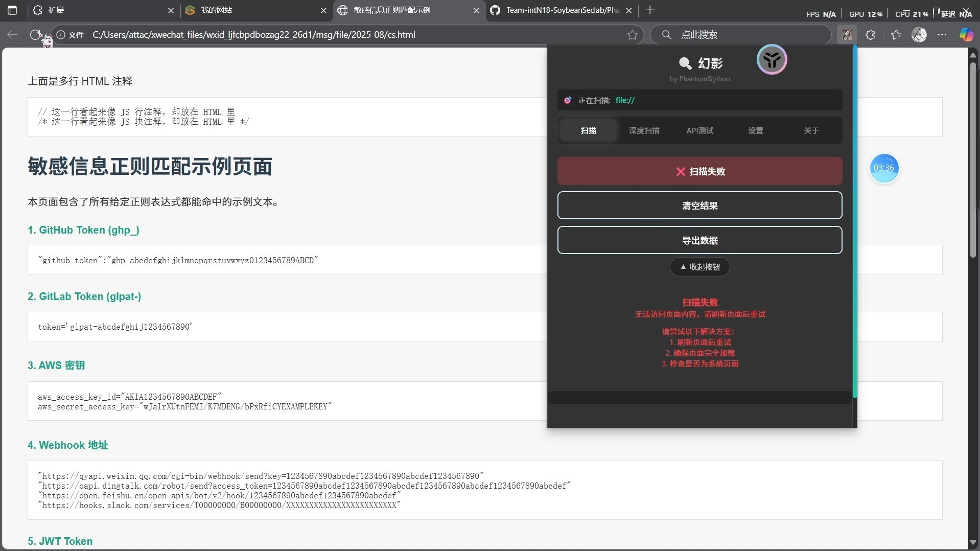Close the 我的网站 tab
The width and height of the screenshot is (980, 551).
click(x=323, y=10)
